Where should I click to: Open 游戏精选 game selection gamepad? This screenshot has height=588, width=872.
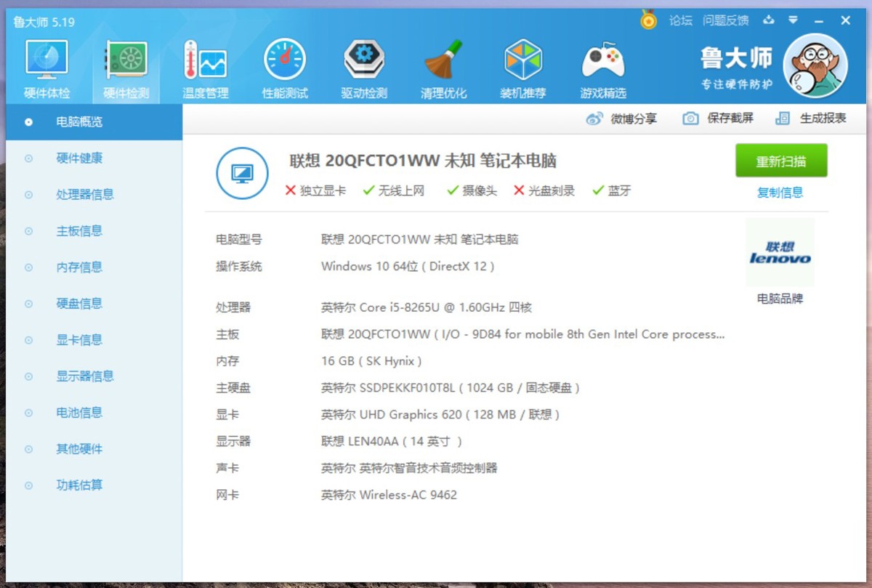(x=603, y=70)
